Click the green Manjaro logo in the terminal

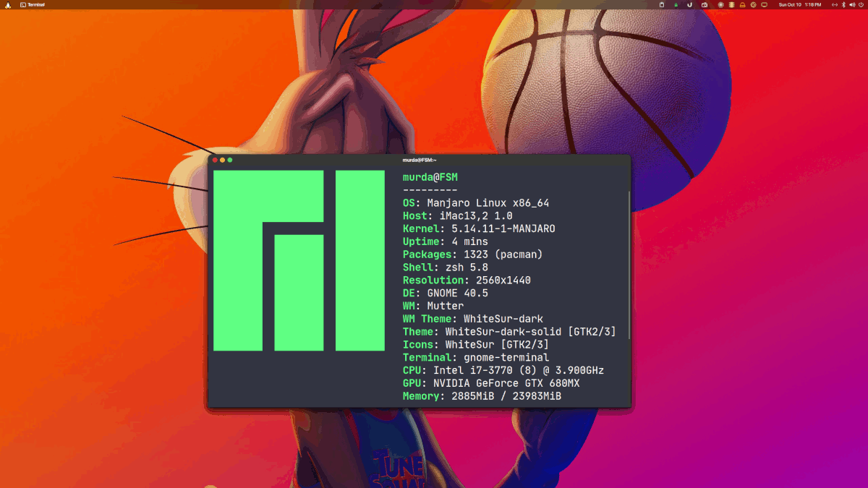(299, 261)
